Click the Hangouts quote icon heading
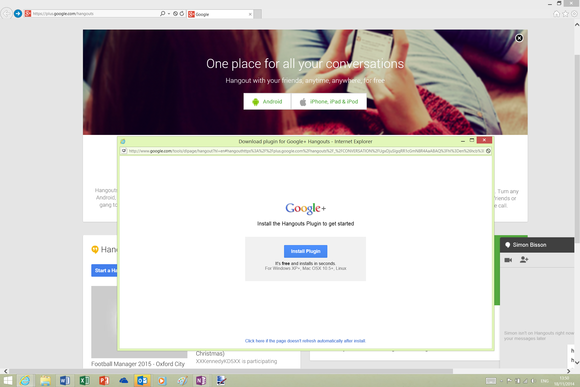 (95, 250)
